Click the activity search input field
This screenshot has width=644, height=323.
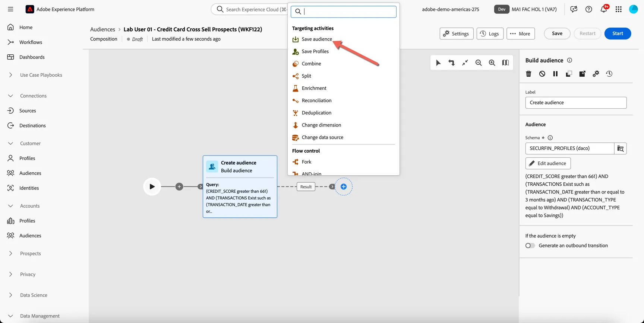(344, 12)
